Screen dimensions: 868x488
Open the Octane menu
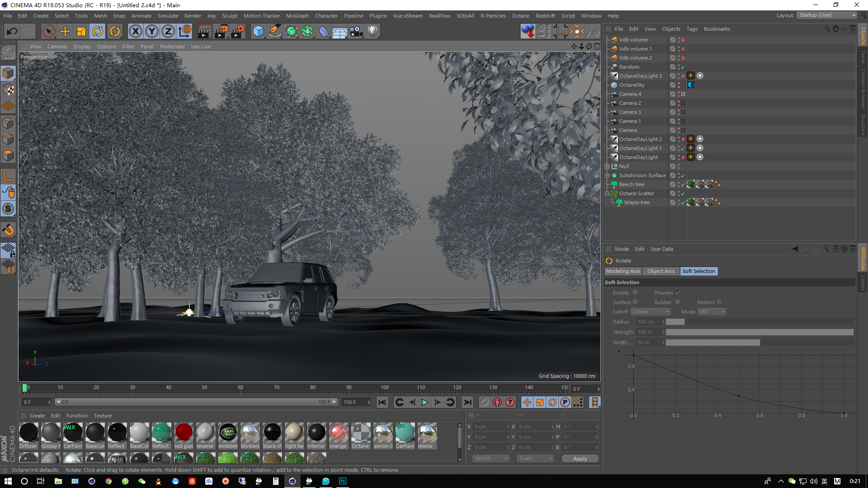click(520, 15)
